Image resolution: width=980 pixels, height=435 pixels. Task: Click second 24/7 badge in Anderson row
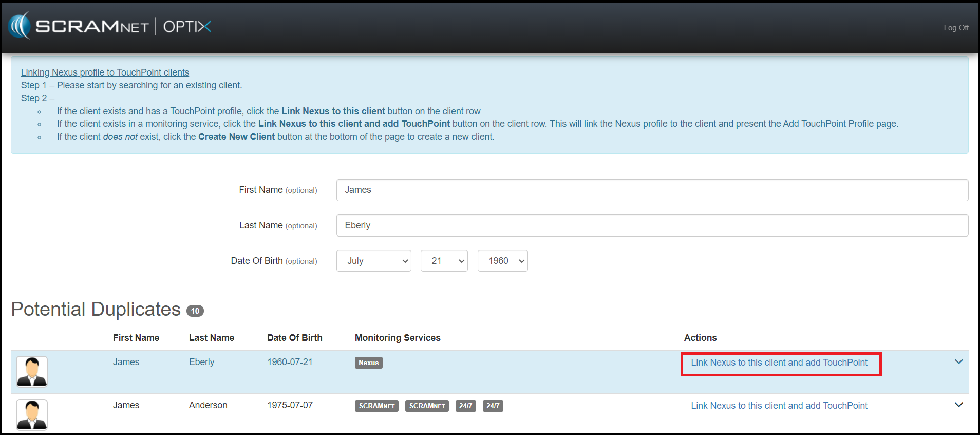pyautogui.click(x=493, y=406)
